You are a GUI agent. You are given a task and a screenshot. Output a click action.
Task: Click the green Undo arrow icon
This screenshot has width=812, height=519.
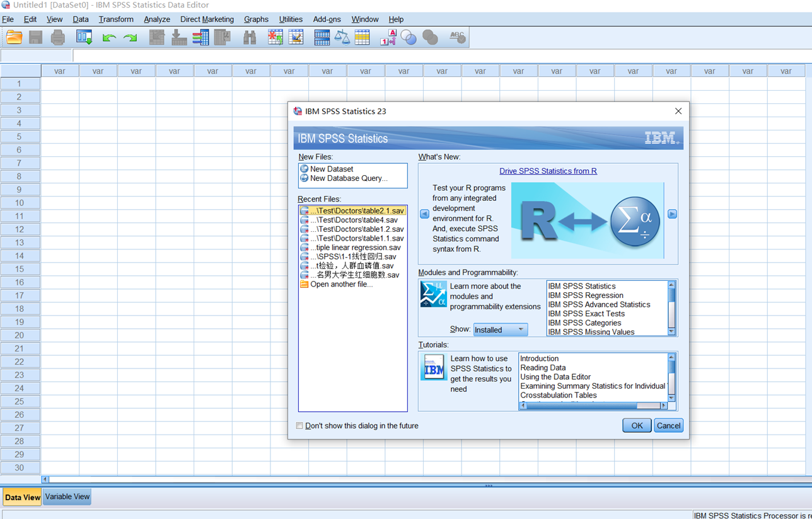(108, 38)
